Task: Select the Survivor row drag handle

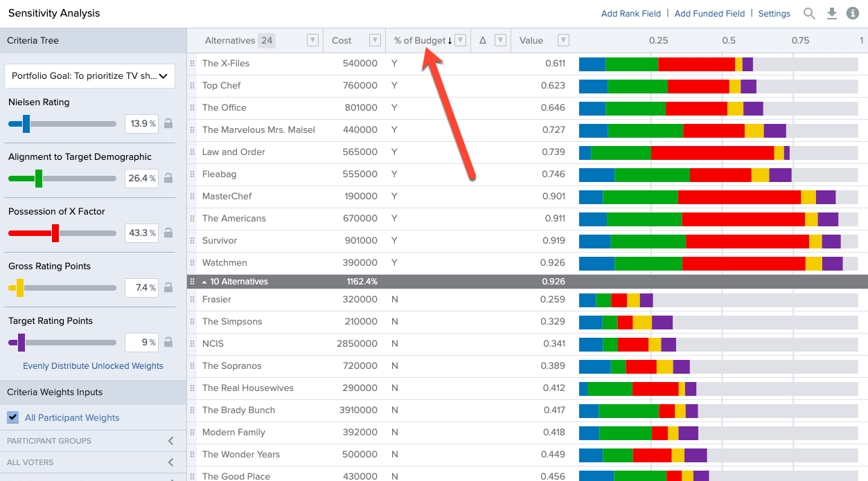Action: (x=192, y=240)
